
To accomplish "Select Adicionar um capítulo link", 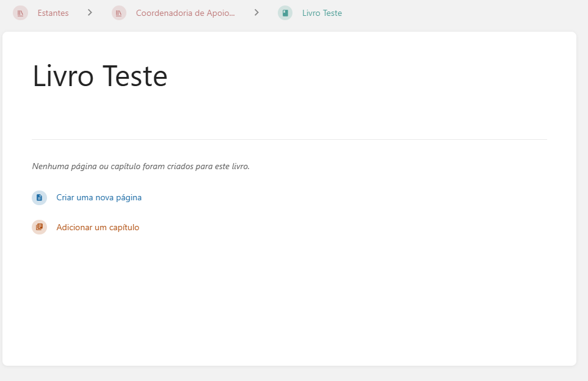I will [98, 227].
